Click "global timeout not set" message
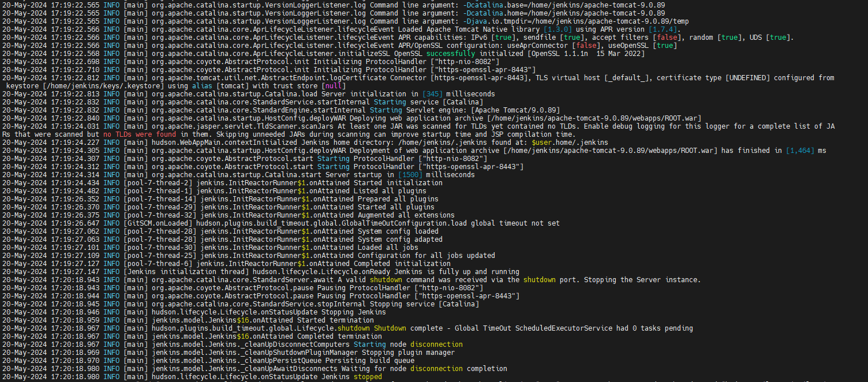The height and width of the screenshot is (382, 868). click(515, 223)
